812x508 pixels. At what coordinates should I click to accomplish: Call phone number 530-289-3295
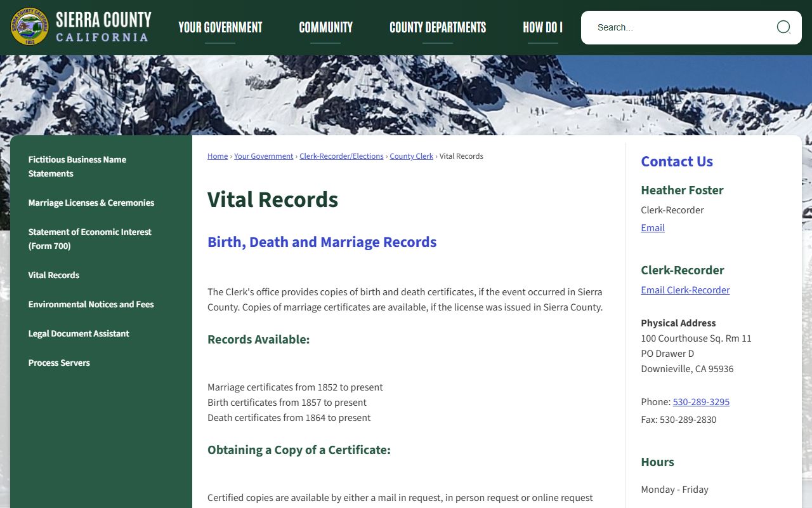701,402
